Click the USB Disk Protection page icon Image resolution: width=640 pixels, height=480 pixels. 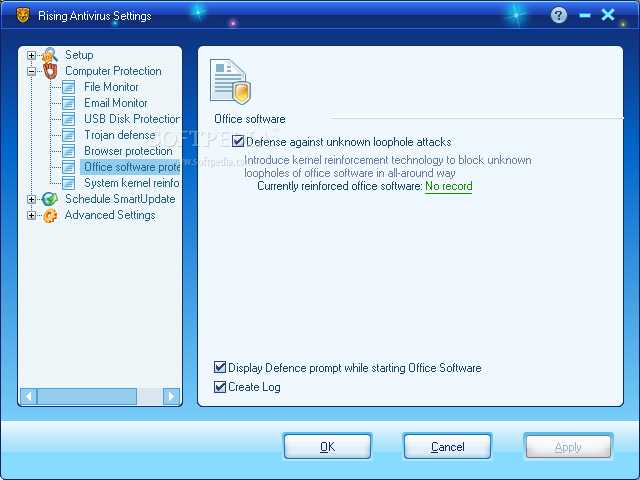tap(69, 119)
